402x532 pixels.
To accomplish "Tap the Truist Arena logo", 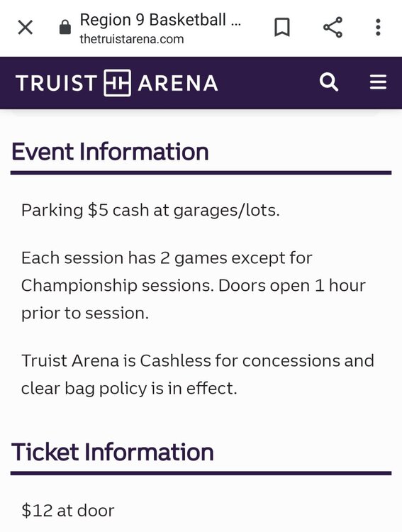I will coord(117,83).
